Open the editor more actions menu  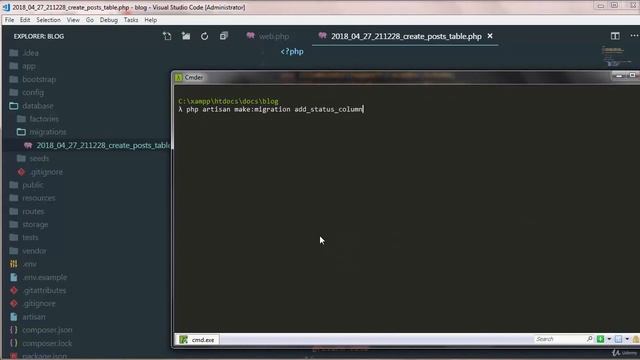[634, 36]
